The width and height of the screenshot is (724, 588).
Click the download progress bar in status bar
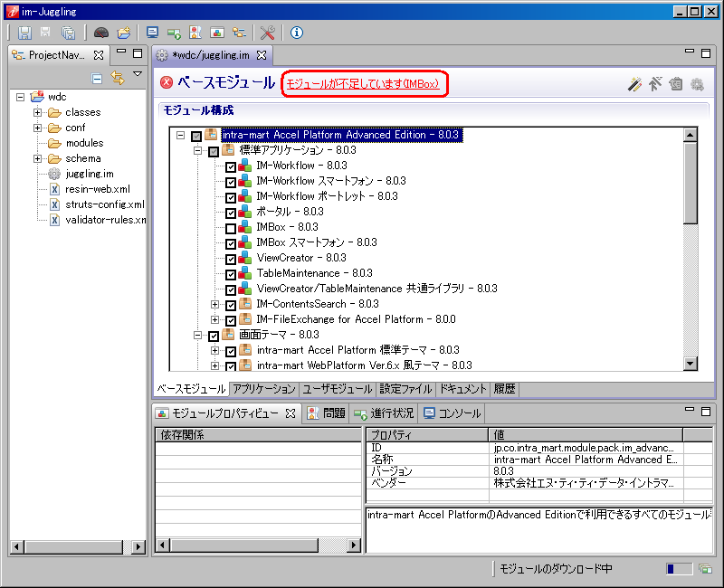(680, 569)
